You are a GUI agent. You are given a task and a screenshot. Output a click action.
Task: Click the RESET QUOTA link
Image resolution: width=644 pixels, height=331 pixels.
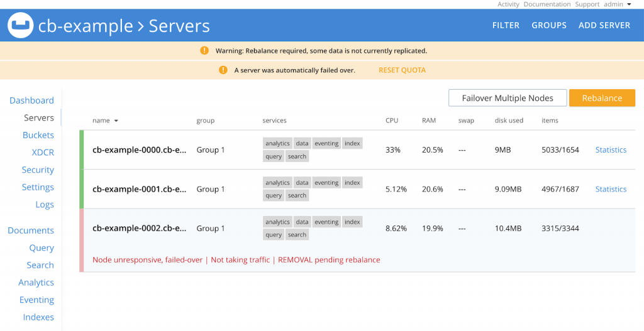[402, 70]
